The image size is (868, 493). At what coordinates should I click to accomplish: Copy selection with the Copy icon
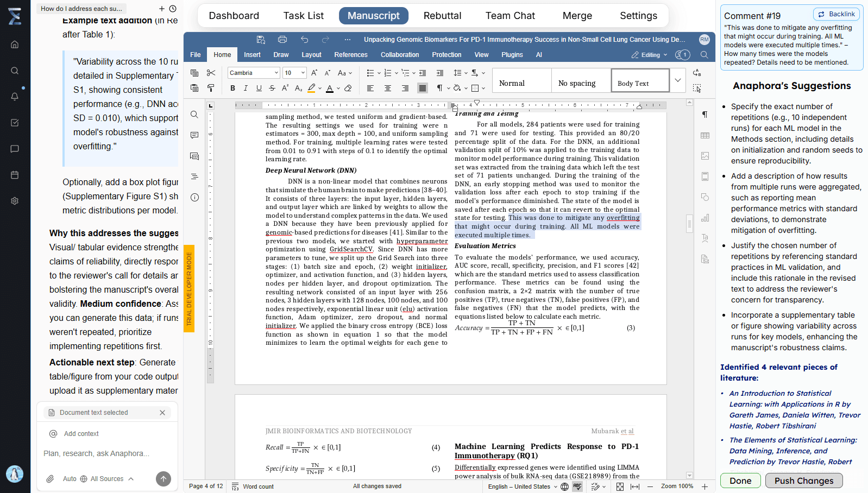pyautogui.click(x=194, y=73)
